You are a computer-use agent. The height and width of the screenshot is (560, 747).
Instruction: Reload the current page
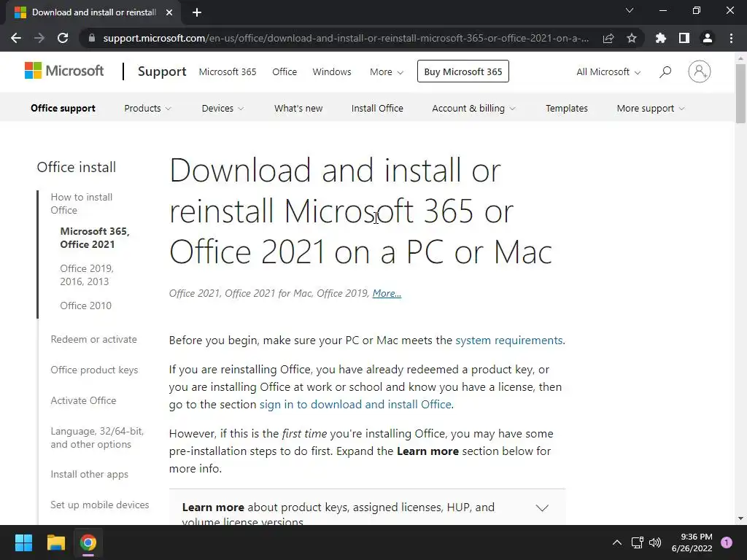[x=63, y=38]
